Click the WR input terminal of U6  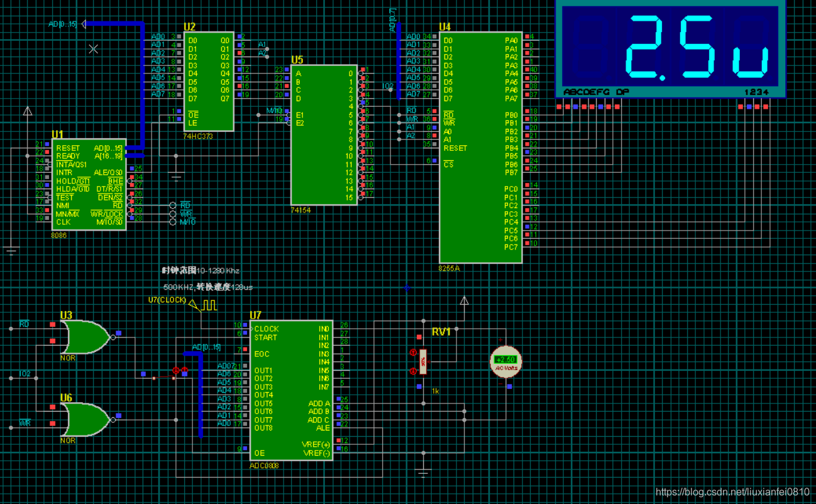tap(11, 428)
